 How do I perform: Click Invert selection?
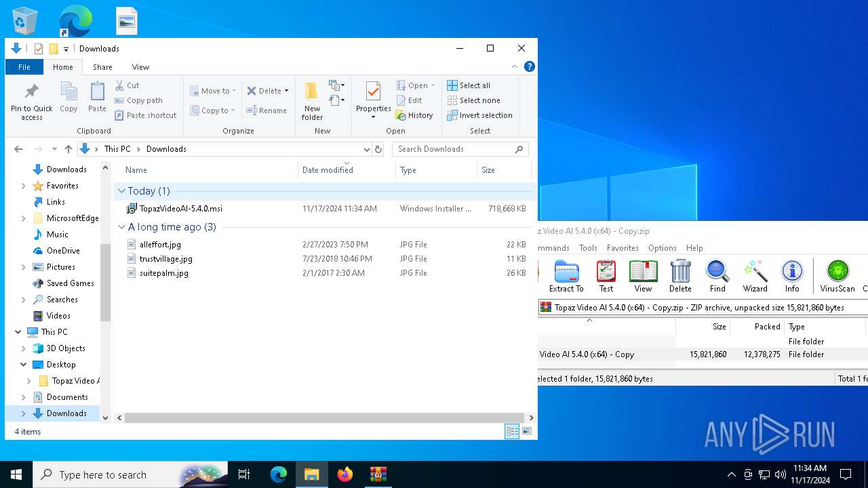[479, 115]
